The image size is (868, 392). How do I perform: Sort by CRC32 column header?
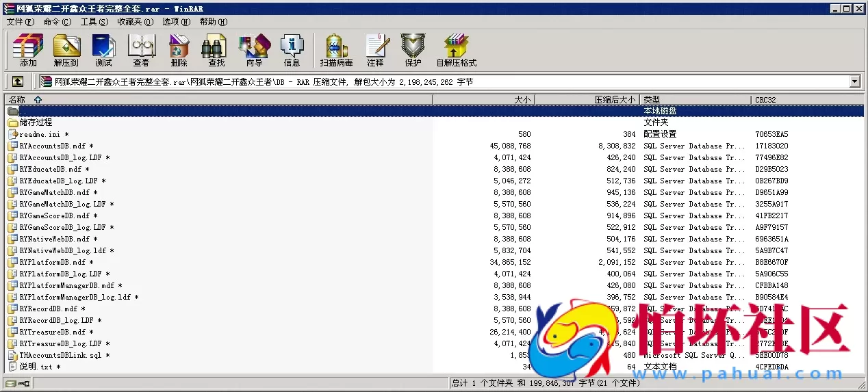[x=807, y=100]
